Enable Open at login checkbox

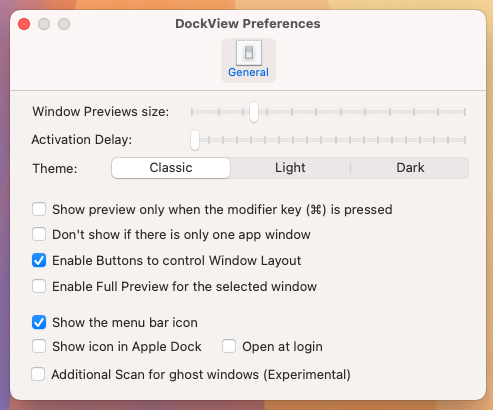click(x=229, y=346)
